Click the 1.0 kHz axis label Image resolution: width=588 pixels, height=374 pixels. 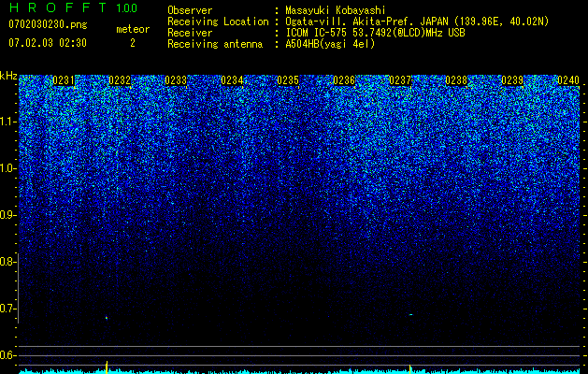(x=7, y=168)
